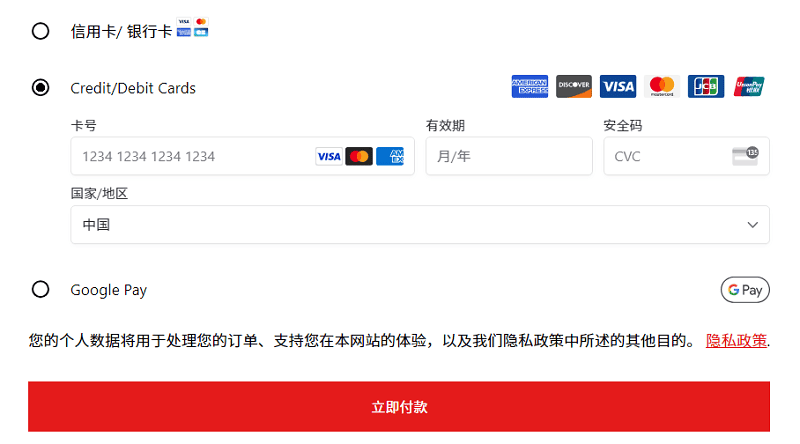Click the Mastercard logo in header row
The width and height of the screenshot is (800, 444).
coord(662,86)
